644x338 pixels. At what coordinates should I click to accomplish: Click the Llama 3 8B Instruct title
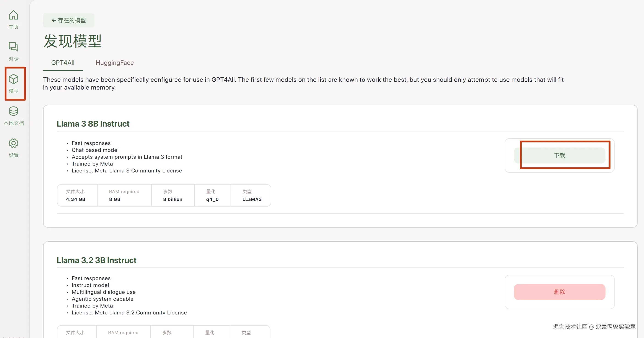coord(93,124)
